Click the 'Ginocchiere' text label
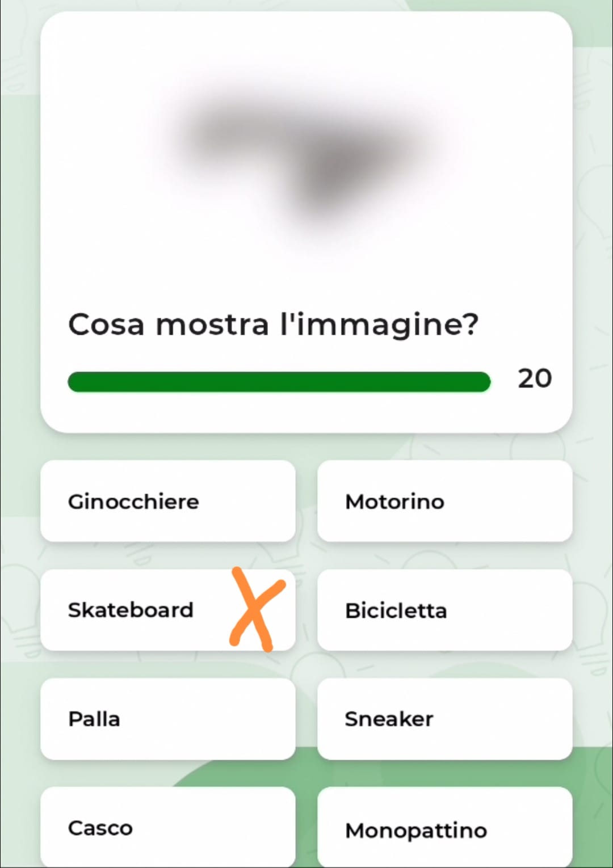The image size is (613, 868). coord(133,502)
